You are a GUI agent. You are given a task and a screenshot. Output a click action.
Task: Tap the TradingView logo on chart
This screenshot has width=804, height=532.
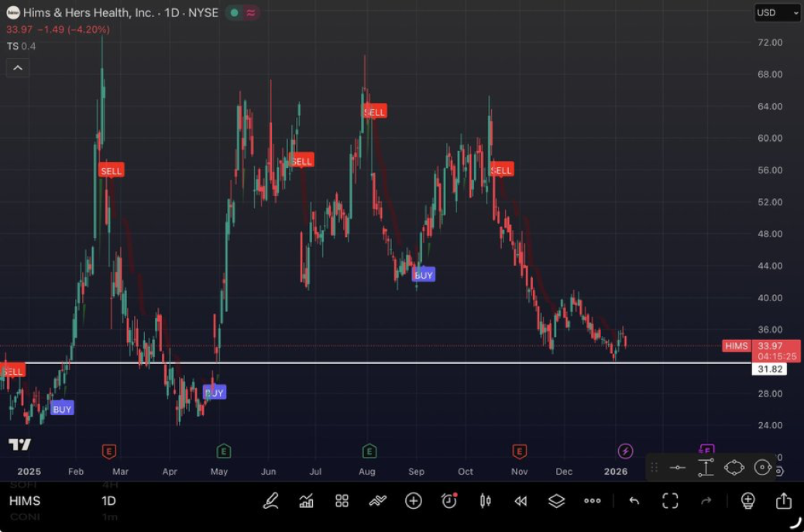tap(19, 444)
